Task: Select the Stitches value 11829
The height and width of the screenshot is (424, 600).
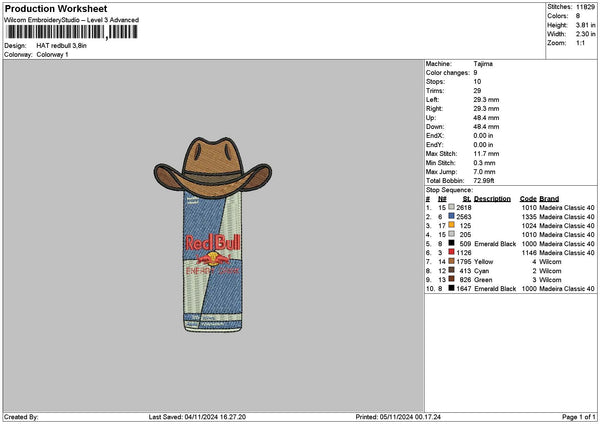Action: click(585, 7)
